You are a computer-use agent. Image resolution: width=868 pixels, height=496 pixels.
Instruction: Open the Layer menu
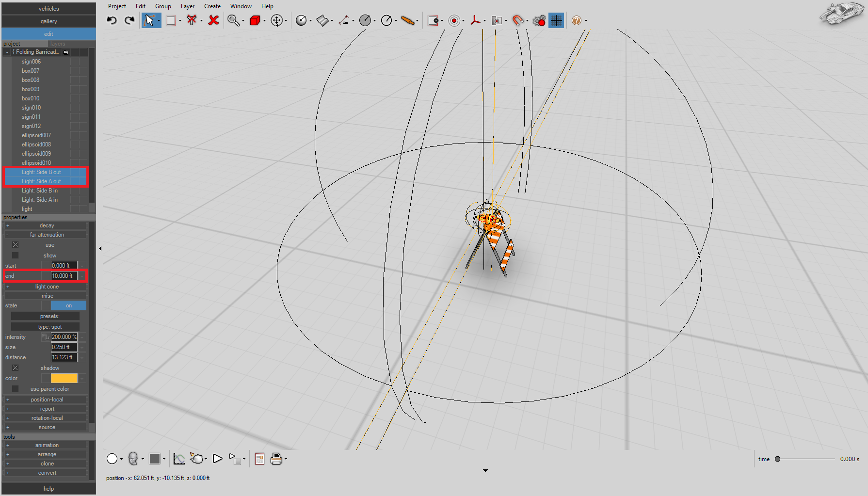tap(188, 6)
